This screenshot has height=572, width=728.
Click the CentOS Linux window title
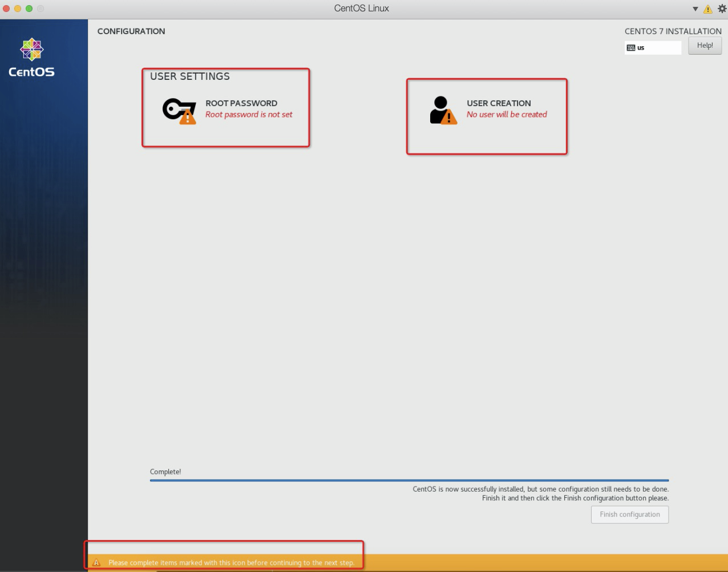[x=362, y=9]
